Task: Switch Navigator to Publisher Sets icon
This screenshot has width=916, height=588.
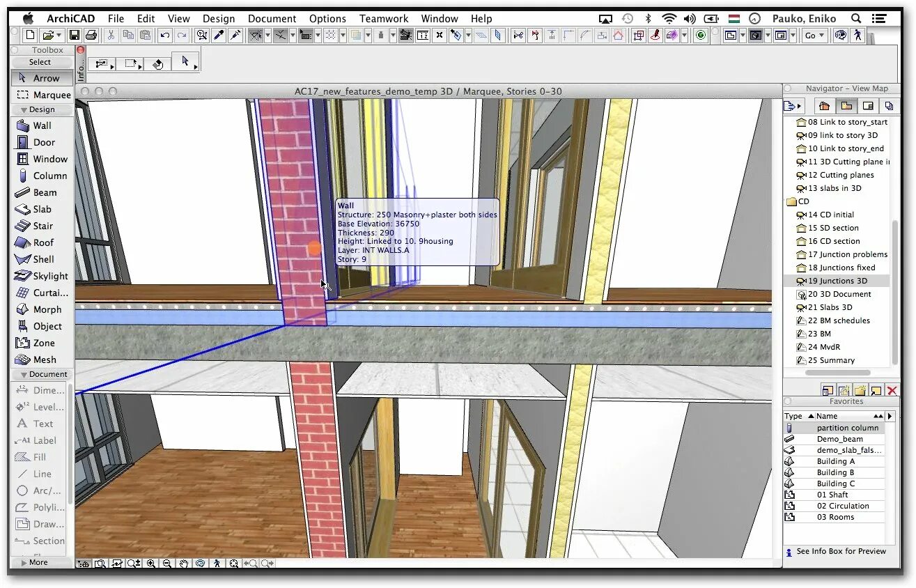Action: (x=889, y=106)
